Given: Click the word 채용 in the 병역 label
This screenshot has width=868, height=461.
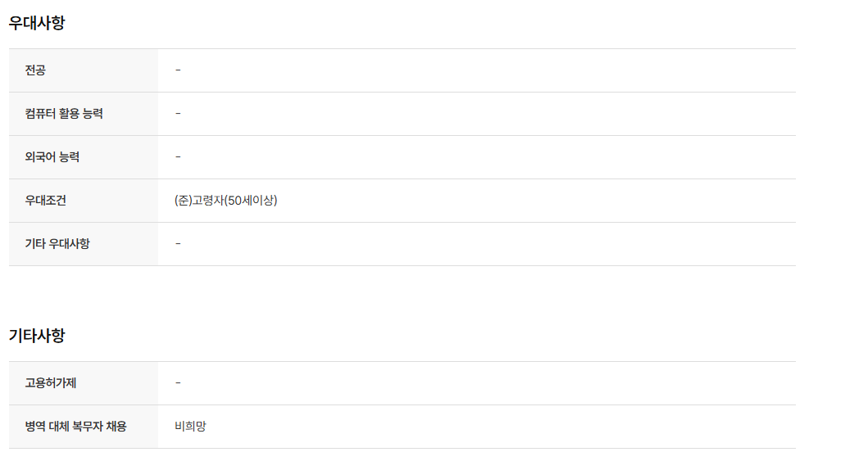Looking at the screenshot, I should point(116,427).
